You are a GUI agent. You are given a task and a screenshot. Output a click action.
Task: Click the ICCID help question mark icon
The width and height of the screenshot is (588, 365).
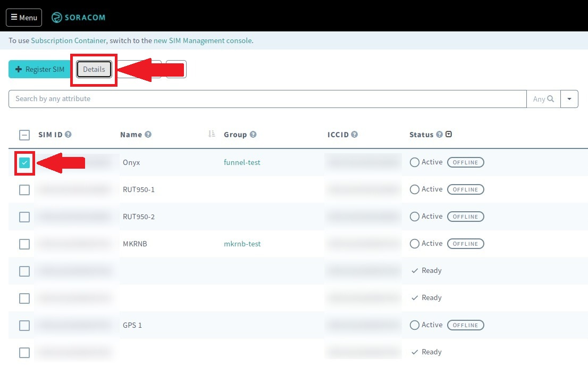[x=355, y=135]
